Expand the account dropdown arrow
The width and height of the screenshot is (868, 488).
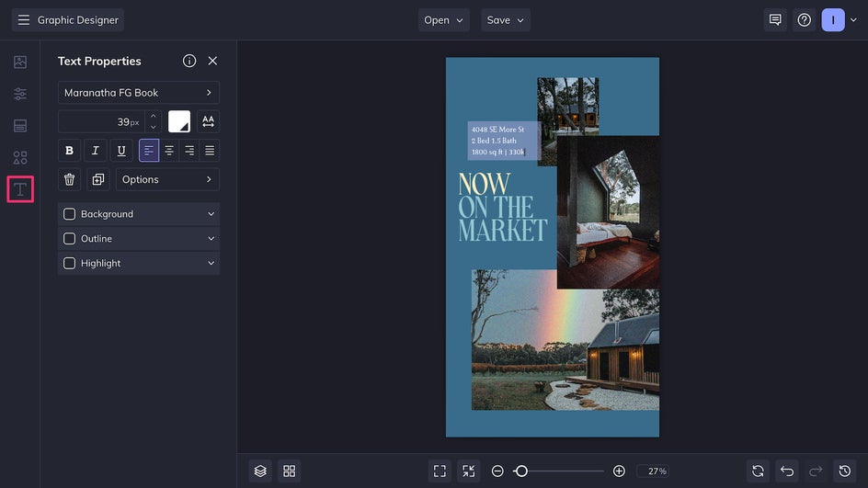tap(853, 20)
